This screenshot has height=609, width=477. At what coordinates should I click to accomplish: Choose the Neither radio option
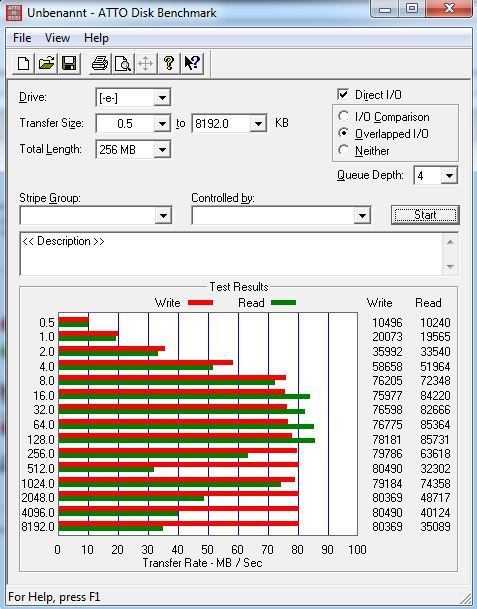click(x=343, y=150)
